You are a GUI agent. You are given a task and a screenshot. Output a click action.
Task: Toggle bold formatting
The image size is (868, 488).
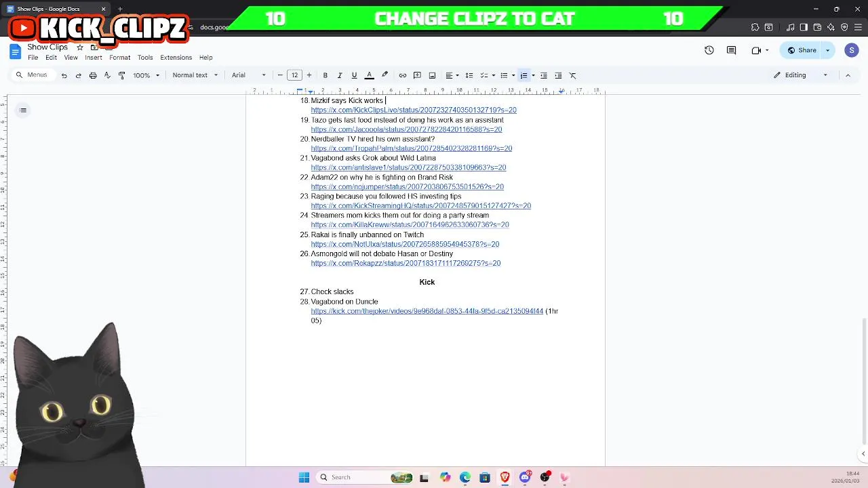pos(325,75)
